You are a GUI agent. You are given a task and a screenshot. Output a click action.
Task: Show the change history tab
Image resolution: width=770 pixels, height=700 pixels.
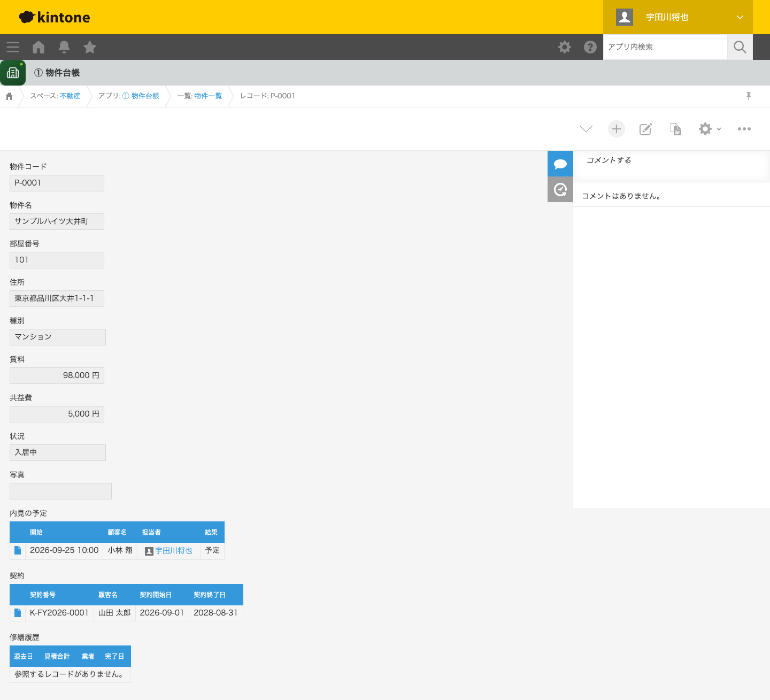pos(560,189)
